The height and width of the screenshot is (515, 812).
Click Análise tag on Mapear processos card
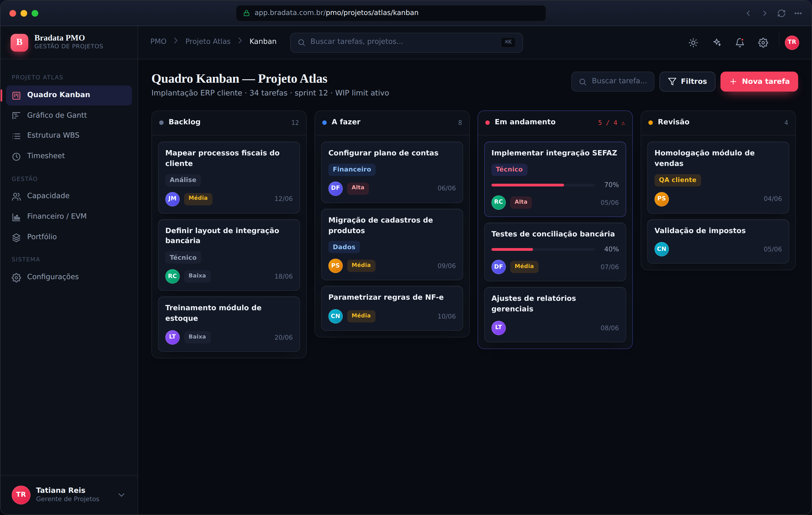tap(183, 180)
